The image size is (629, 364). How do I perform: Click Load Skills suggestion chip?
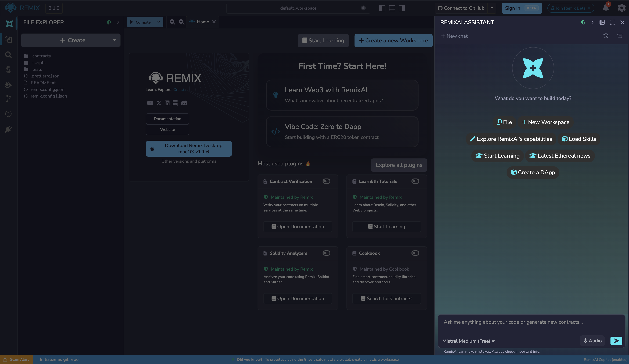tap(579, 139)
